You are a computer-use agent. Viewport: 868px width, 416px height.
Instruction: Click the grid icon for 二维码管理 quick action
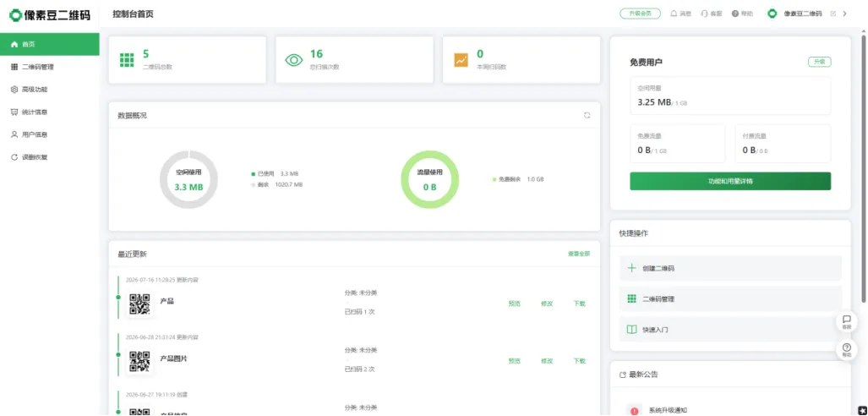[x=631, y=298]
